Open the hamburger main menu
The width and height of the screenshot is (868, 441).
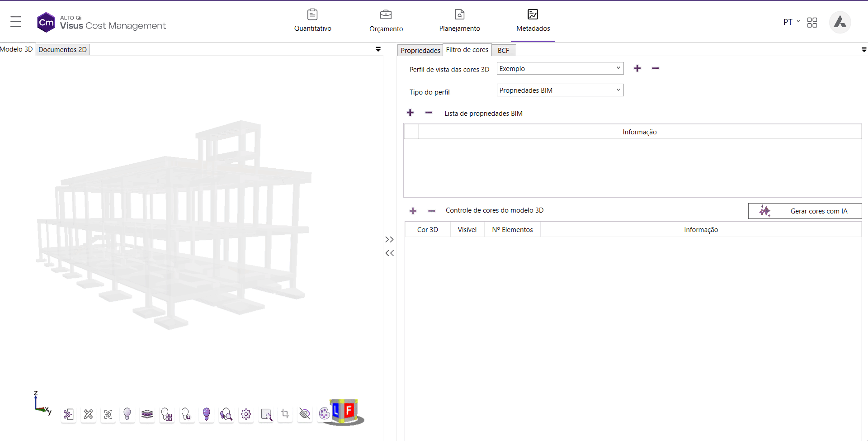[x=16, y=22]
